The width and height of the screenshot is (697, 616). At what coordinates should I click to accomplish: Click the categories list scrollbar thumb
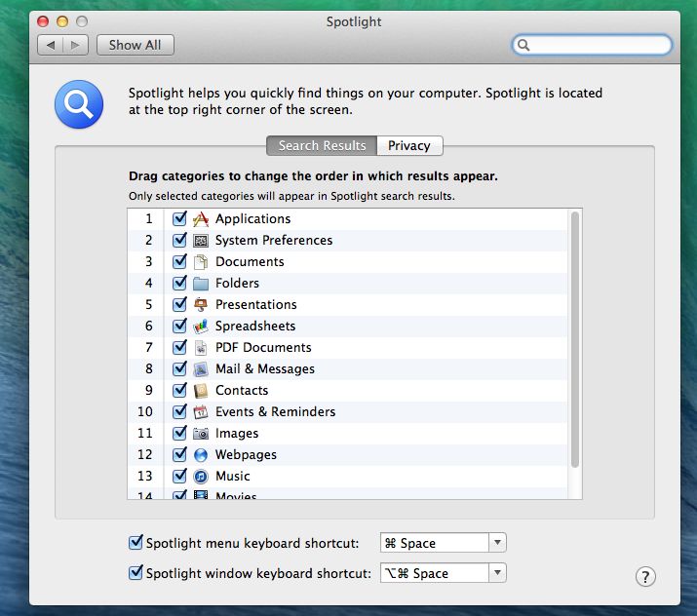(x=575, y=339)
